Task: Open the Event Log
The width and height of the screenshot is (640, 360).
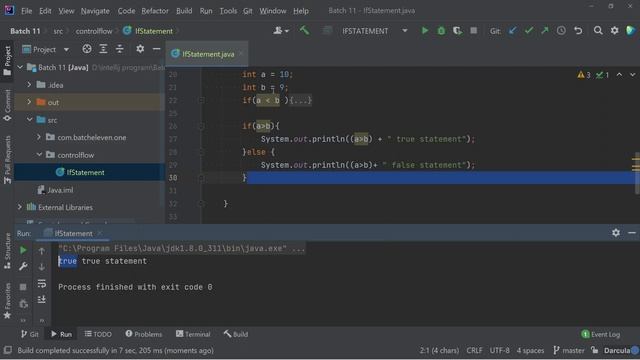Action: (x=601, y=334)
